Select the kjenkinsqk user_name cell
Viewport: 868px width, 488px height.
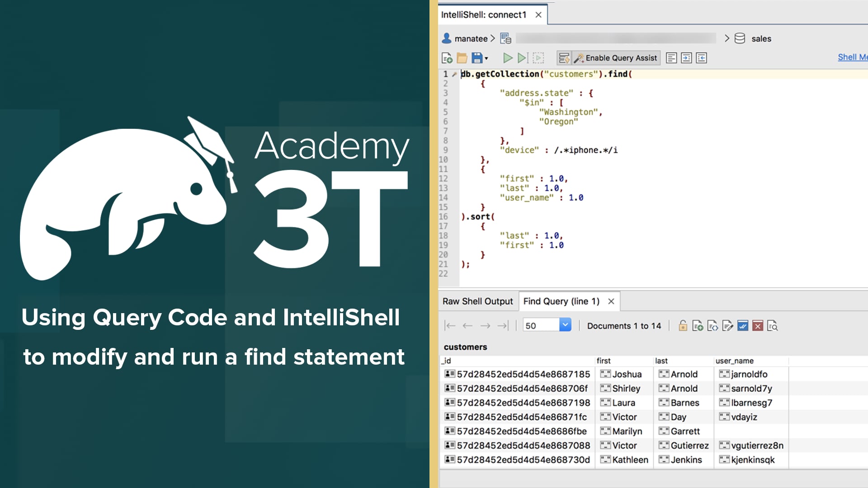(x=751, y=460)
